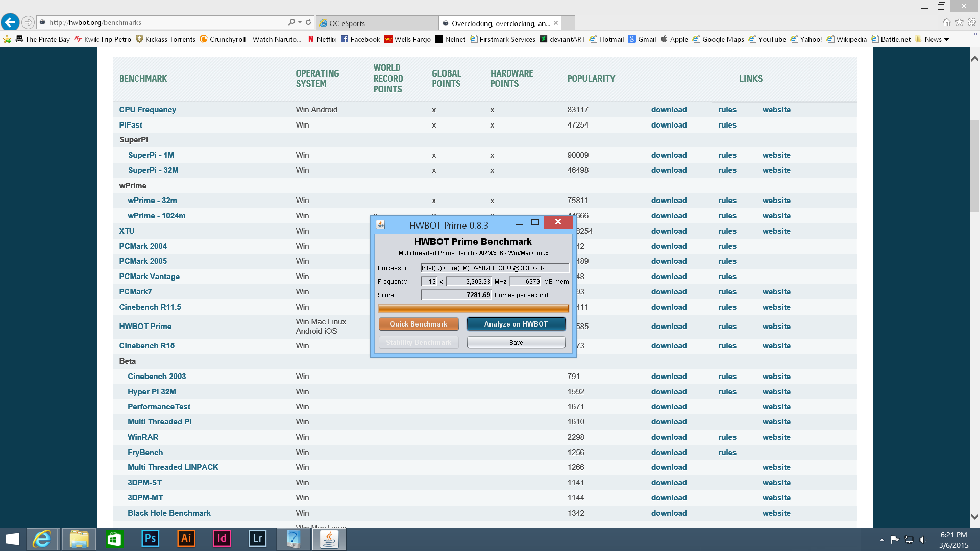Screen dimensions: 980x551
Task: Open the Favorites star icon
Action: tap(959, 22)
